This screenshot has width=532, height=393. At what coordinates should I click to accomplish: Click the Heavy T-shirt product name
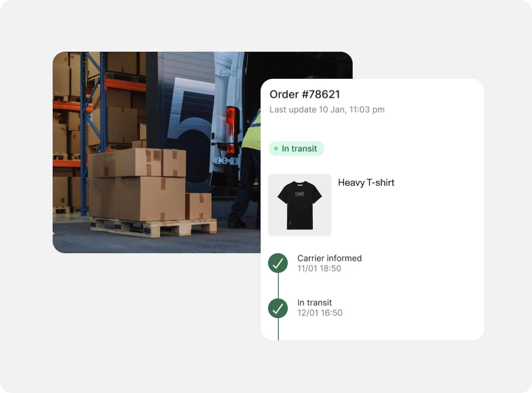(x=366, y=182)
